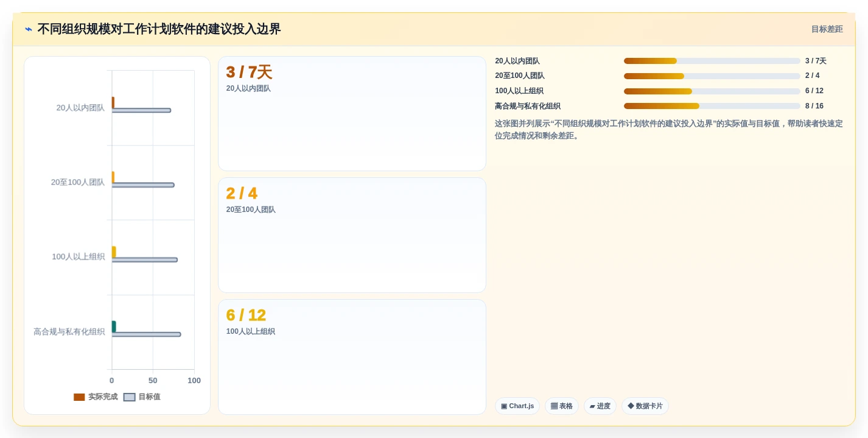Click the 20人以内团队 progress bar
868x438 pixels.
712,61
